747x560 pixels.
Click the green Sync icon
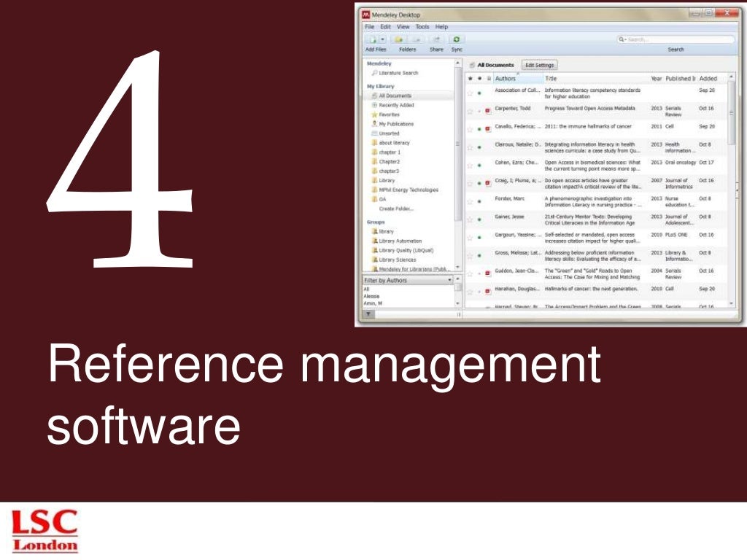pyautogui.click(x=457, y=39)
